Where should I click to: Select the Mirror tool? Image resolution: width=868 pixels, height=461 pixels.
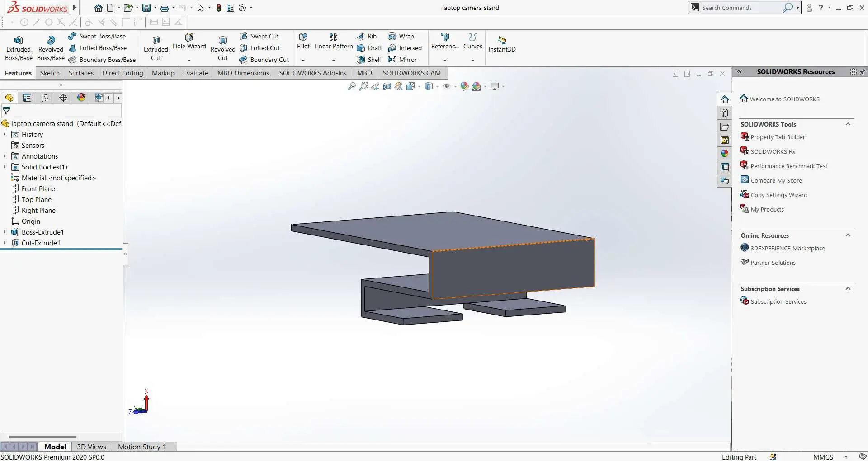coord(402,60)
